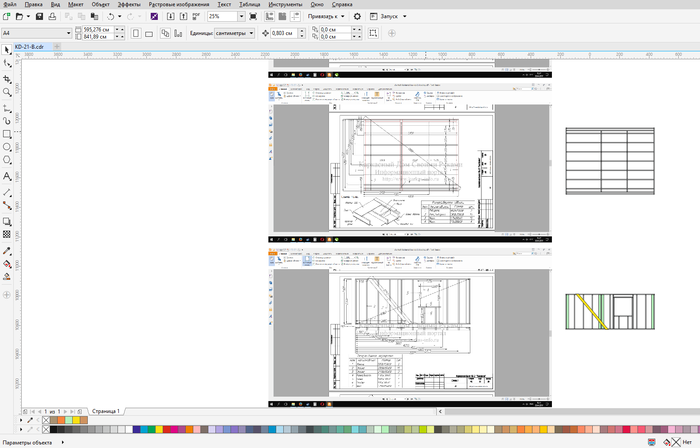The height and width of the screenshot is (448, 700).
Task: Select the Pick tool in toolbox
Action: click(x=7, y=49)
